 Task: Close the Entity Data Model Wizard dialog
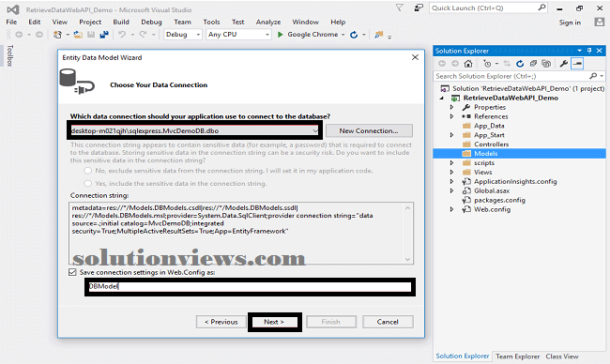(x=415, y=57)
